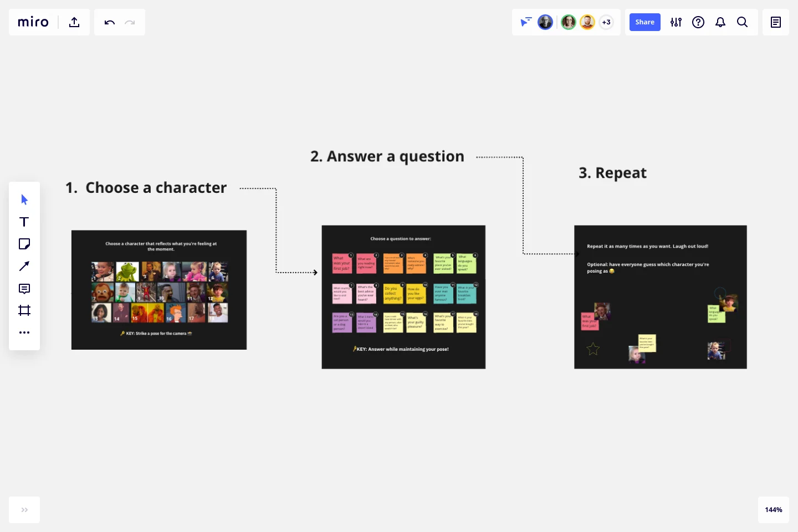Open search magnifier icon
Screen dimensions: 798x532
[x=743, y=22]
